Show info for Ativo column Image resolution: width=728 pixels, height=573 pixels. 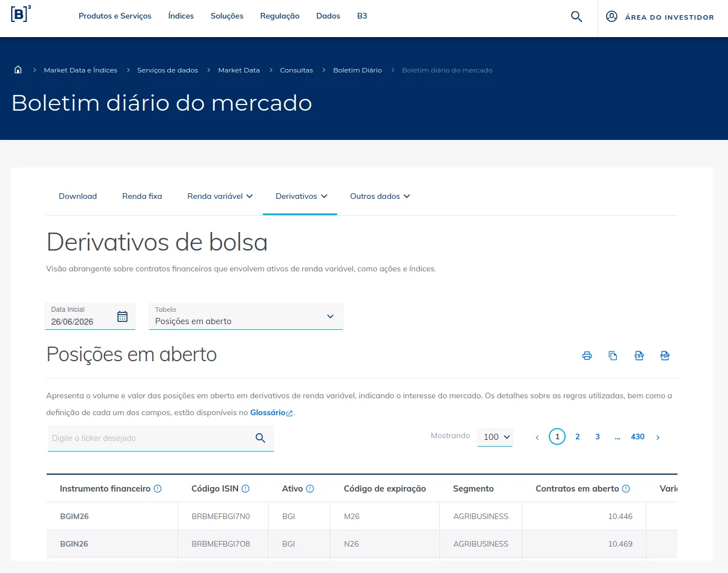[x=310, y=489]
